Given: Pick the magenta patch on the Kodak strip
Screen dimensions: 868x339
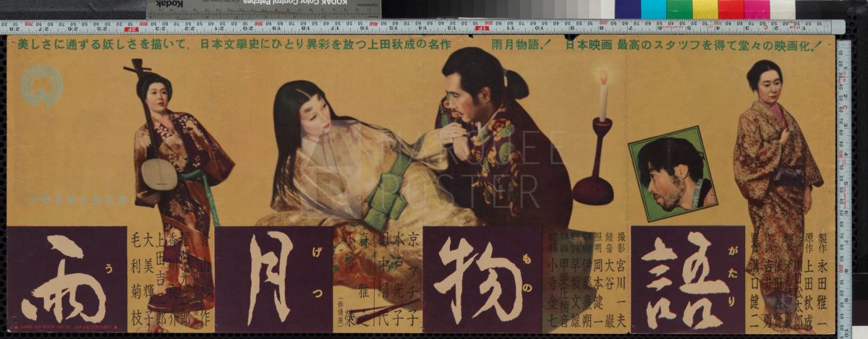Looking at the screenshot, I should pos(757,9).
